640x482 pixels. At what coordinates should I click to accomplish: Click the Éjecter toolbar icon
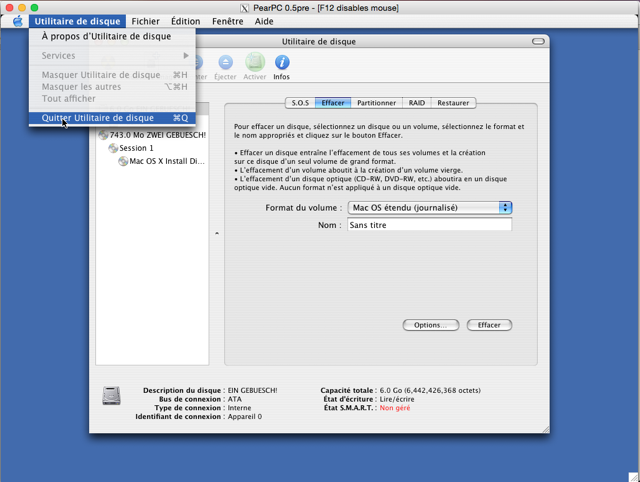225,68
